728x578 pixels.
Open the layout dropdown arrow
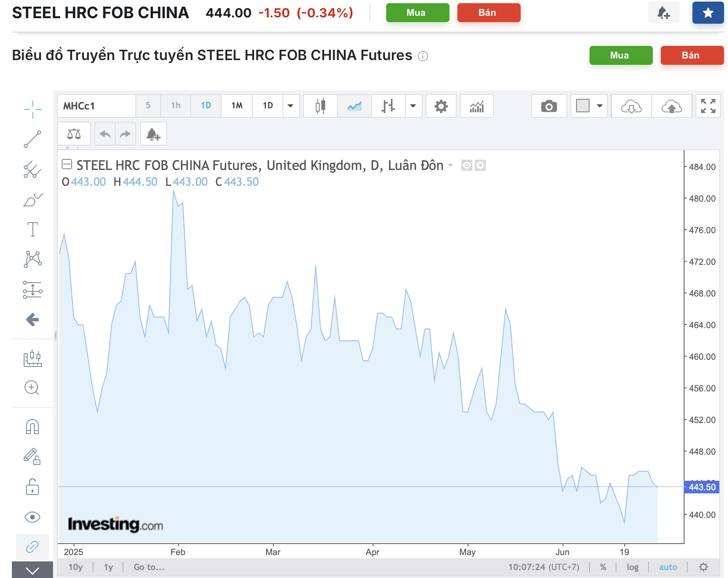point(600,106)
